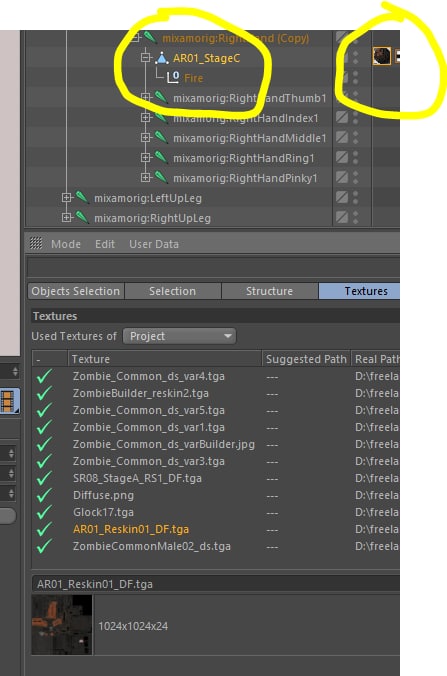The image size is (447, 676).
Task: Expand mixamorig:RightHandRing1 node
Action: (x=146, y=157)
